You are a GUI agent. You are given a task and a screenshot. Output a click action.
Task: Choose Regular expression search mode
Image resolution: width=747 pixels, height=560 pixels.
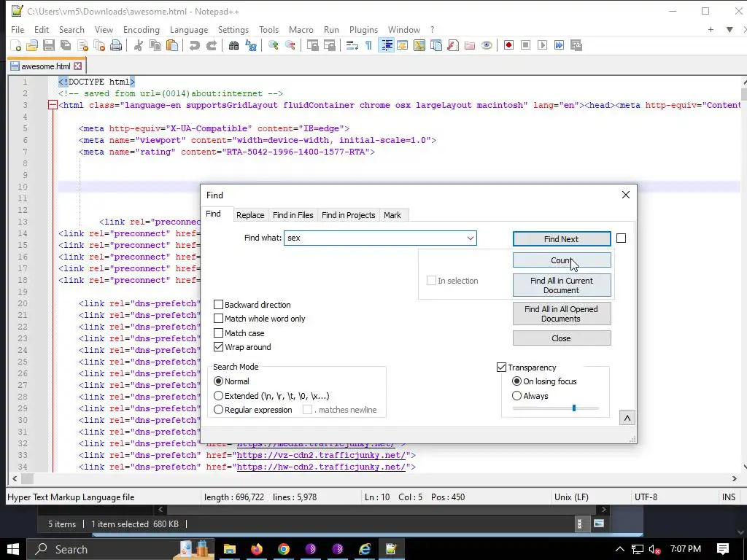click(x=218, y=410)
